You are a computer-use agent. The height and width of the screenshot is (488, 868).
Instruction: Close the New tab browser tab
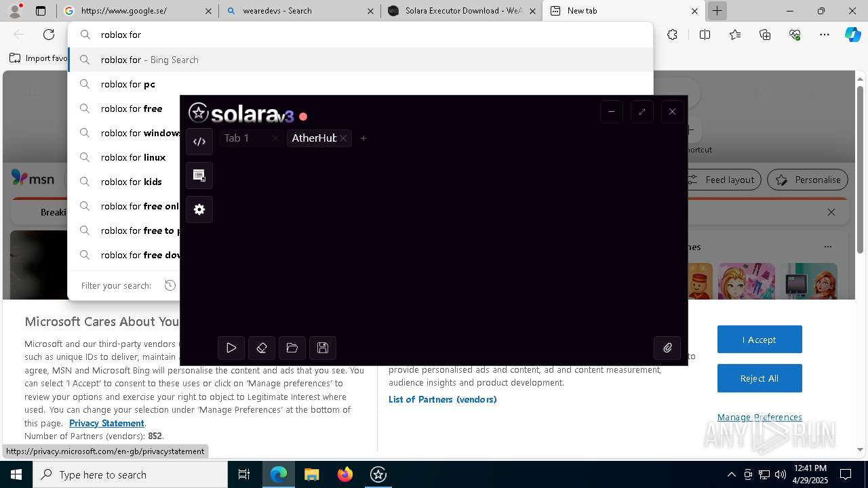click(694, 11)
